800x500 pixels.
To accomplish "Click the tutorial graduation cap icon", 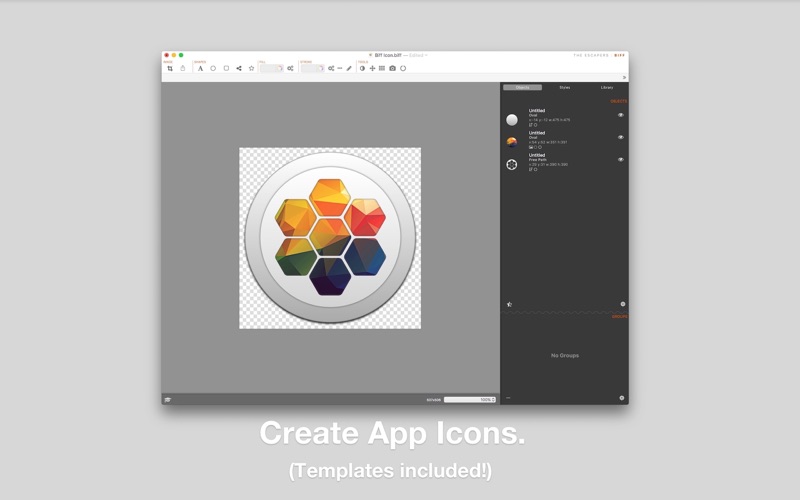I will (168, 399).
